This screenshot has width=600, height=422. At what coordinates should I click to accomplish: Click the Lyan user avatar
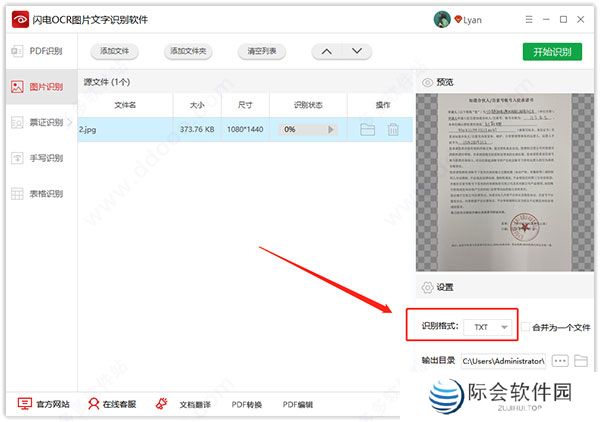[442, 19]
